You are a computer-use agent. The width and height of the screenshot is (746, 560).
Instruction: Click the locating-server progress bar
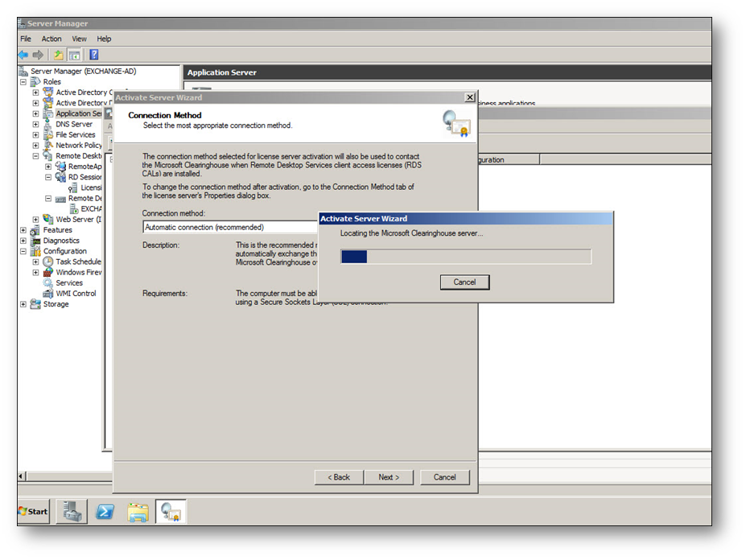tap(466, 257)
